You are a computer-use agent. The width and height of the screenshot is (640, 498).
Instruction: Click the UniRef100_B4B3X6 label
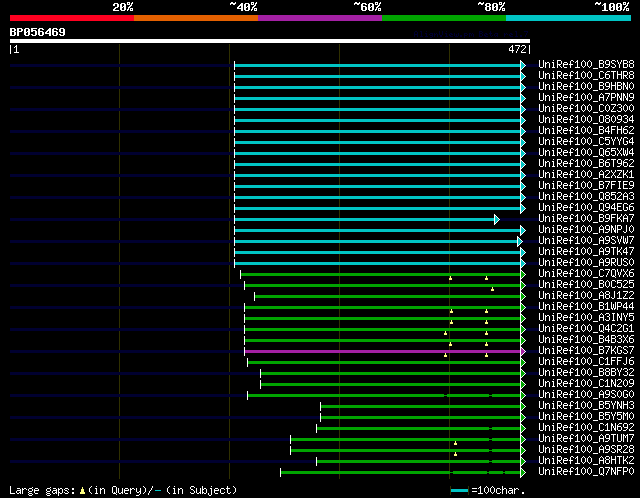click(x=586, y=340)
